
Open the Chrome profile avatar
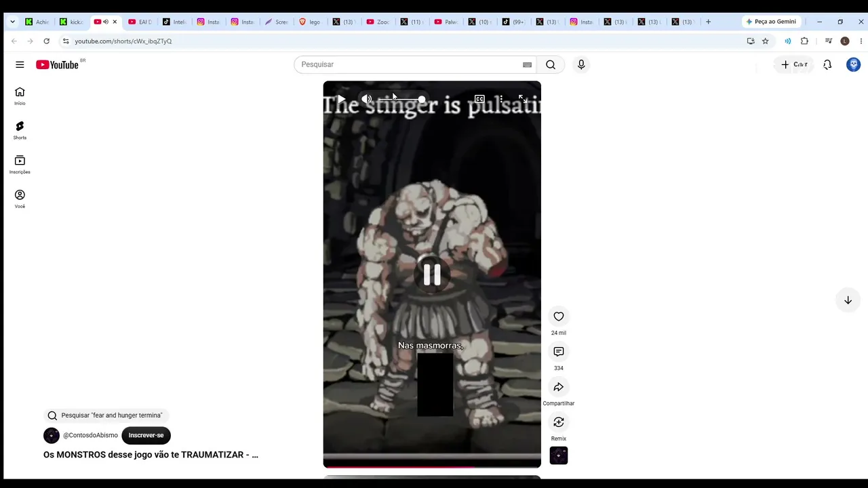click(x=845, y=41)
